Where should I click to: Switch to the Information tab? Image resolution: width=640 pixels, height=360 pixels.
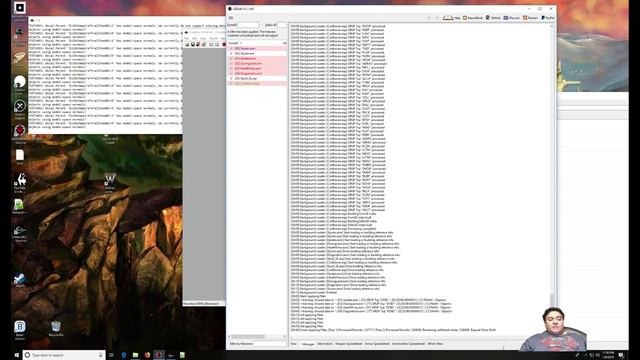pos(325,344)
